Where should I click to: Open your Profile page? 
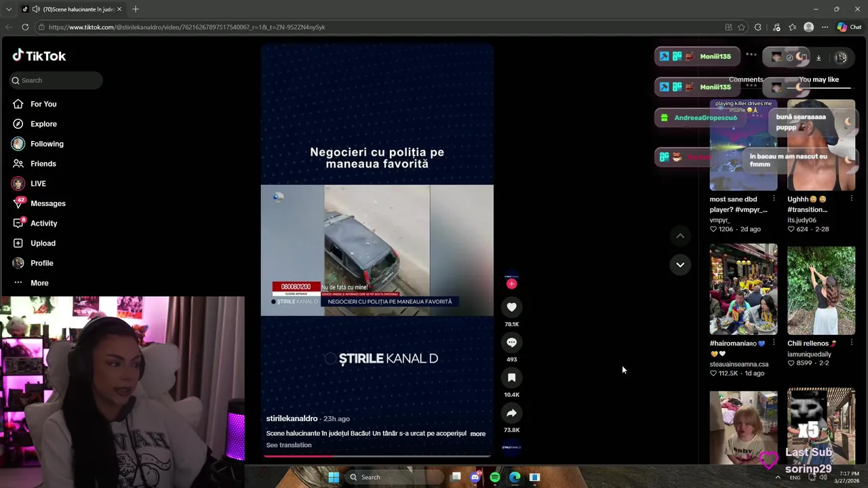pyautogui.click(x=41, y=263)
